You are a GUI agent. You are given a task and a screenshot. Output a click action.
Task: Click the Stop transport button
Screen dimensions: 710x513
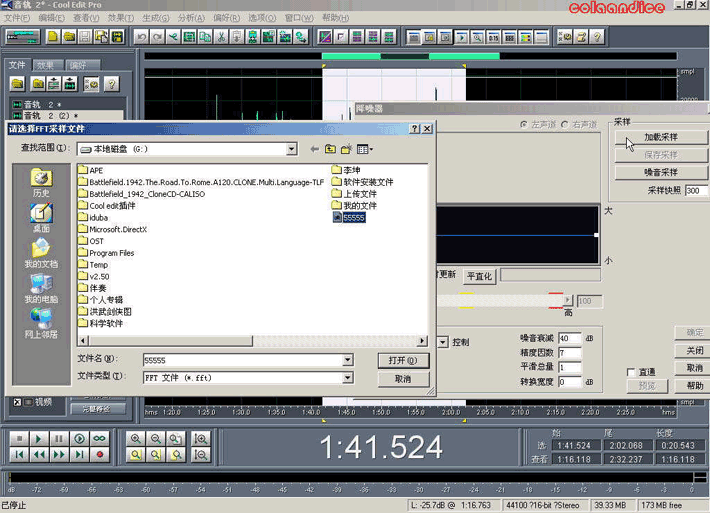pyautogui.click(x=18, y=439)
